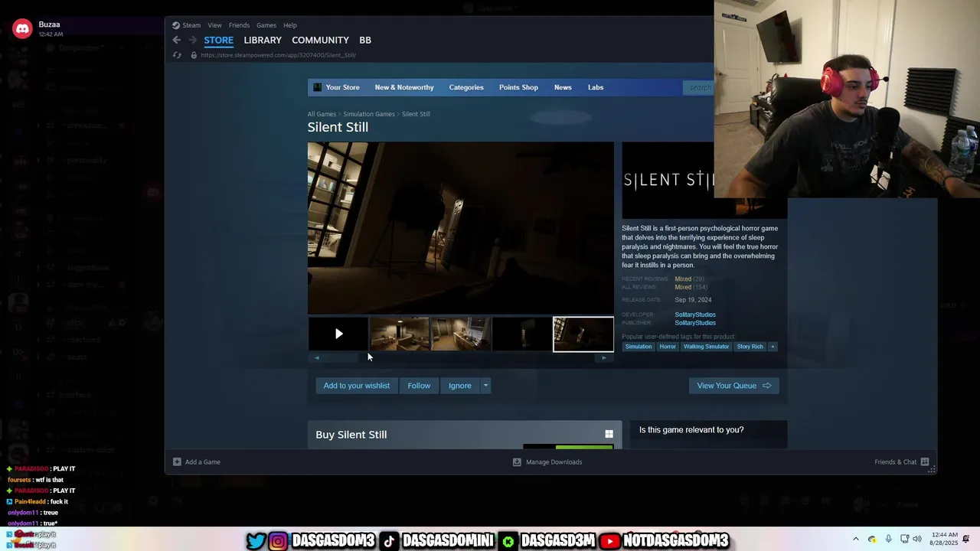Click the Simulation Games breadcrumb

pyautogui.click(x=369, y=114)
